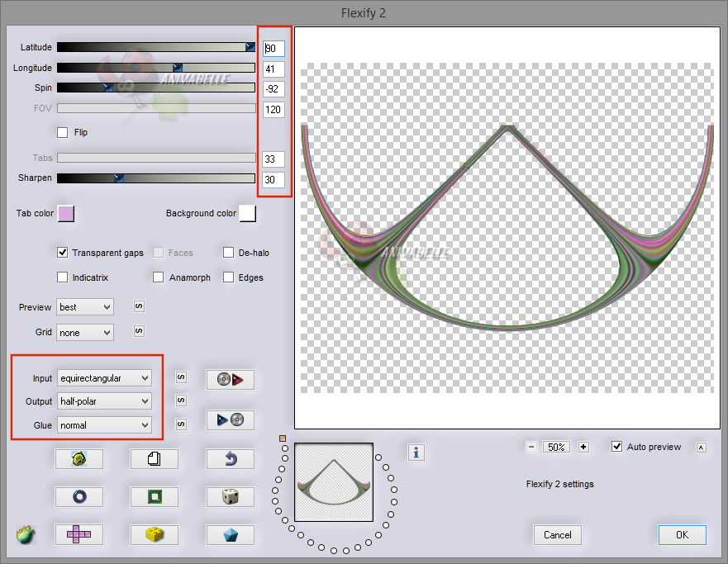
Task: Click the copy pages icon button
Action: 155,458
